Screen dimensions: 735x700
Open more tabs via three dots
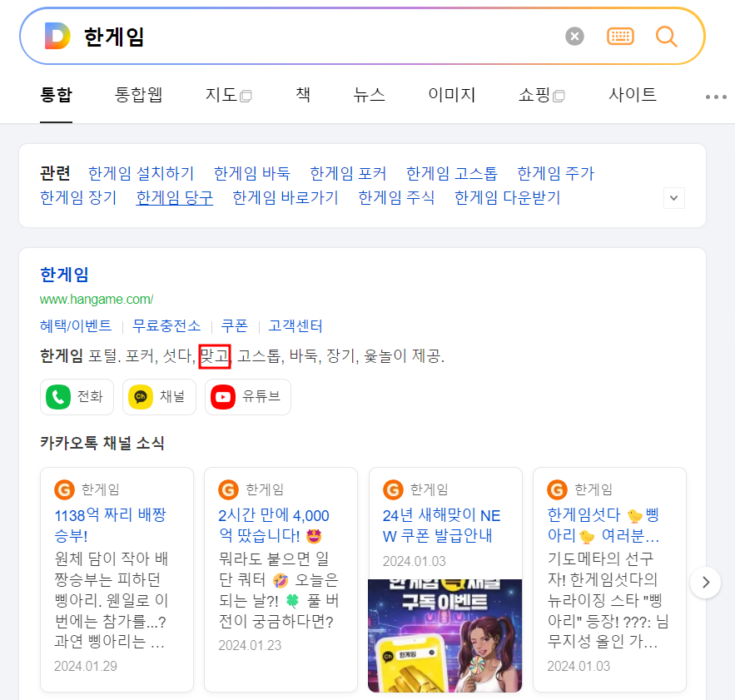716,97
